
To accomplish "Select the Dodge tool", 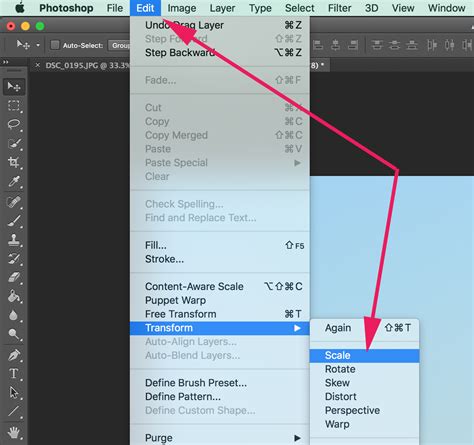I will point(14,334).
